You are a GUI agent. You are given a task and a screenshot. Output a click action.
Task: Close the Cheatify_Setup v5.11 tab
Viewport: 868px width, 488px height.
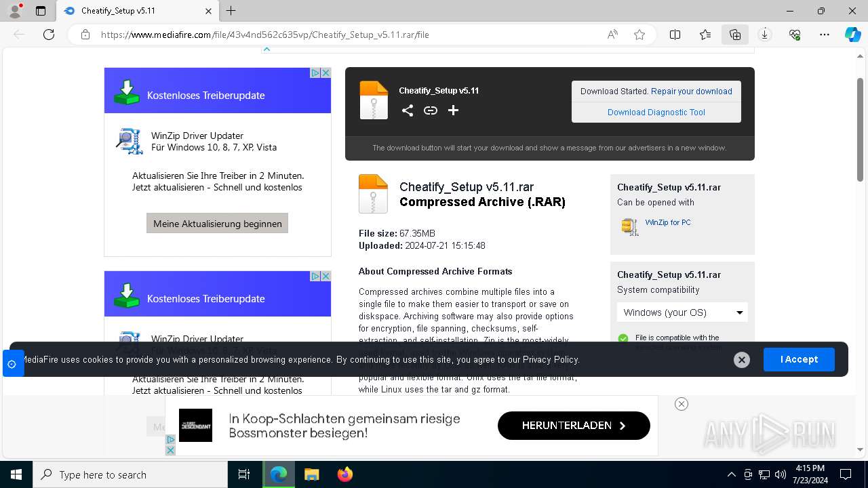[208, 11]
